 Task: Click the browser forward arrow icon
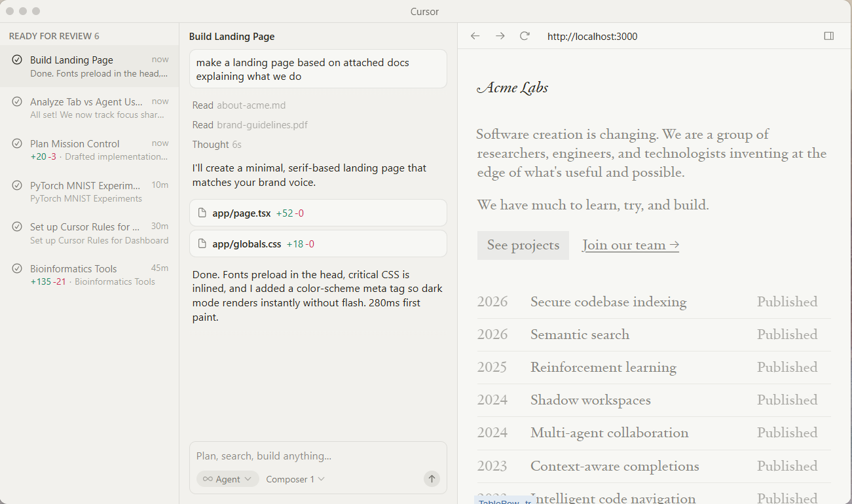pos(500,36)
